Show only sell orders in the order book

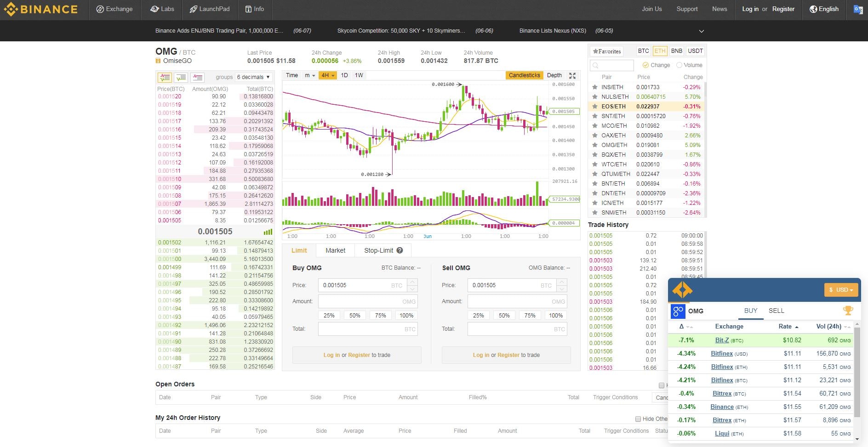197,77
